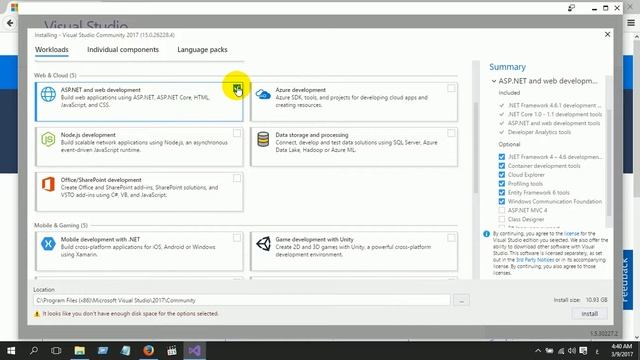
Task: Close the installer dialog
Action: pyautogui.click(x=607, y=34)
